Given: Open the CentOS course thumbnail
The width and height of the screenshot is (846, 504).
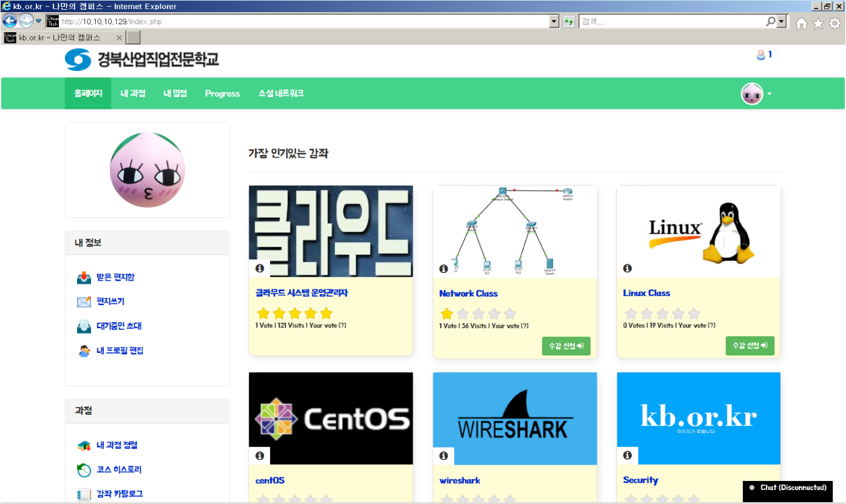Looking at the screenshot, I should tap(331, 418).
